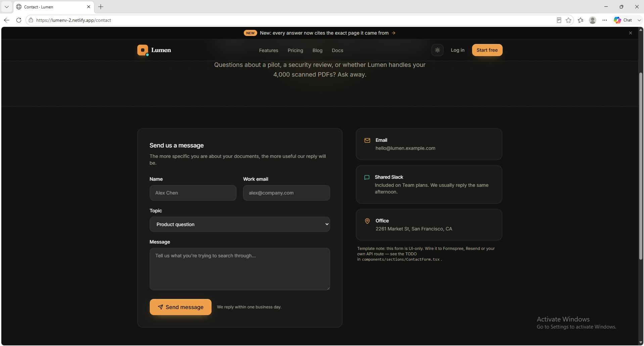The width and height of the screenshot is (644, 346).
Task: Click the page vertical scrollbar thumb
Action: (641, 166)
